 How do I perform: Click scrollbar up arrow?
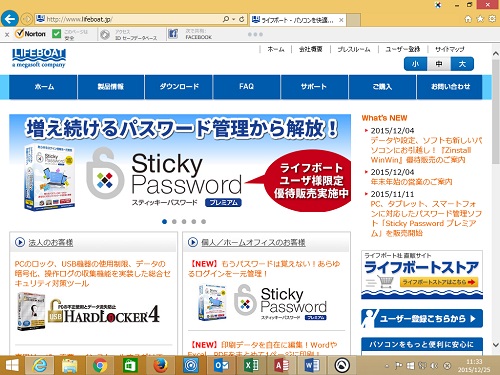click(x=496, y=53)
